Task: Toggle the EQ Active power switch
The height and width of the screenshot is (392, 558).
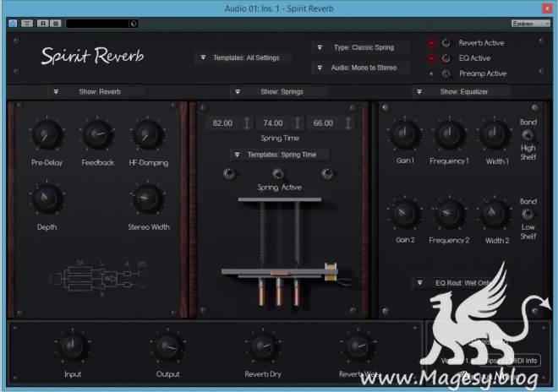Action: click(446, 58)
